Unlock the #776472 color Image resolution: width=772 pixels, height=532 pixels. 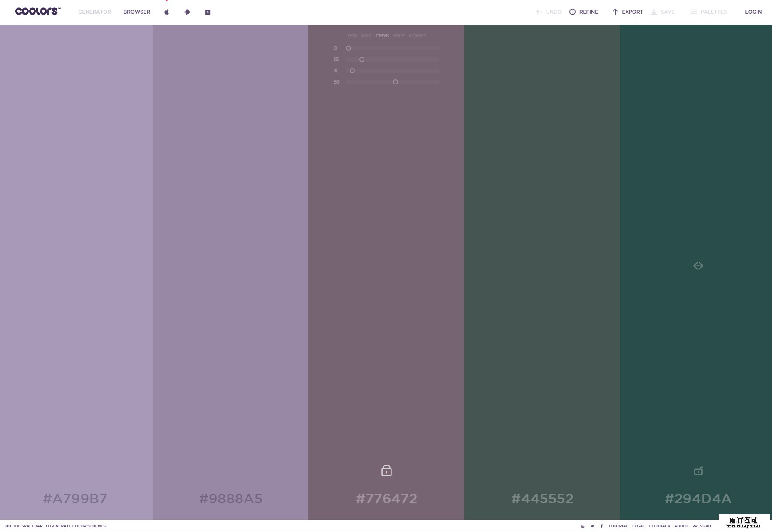pos(386,471)
